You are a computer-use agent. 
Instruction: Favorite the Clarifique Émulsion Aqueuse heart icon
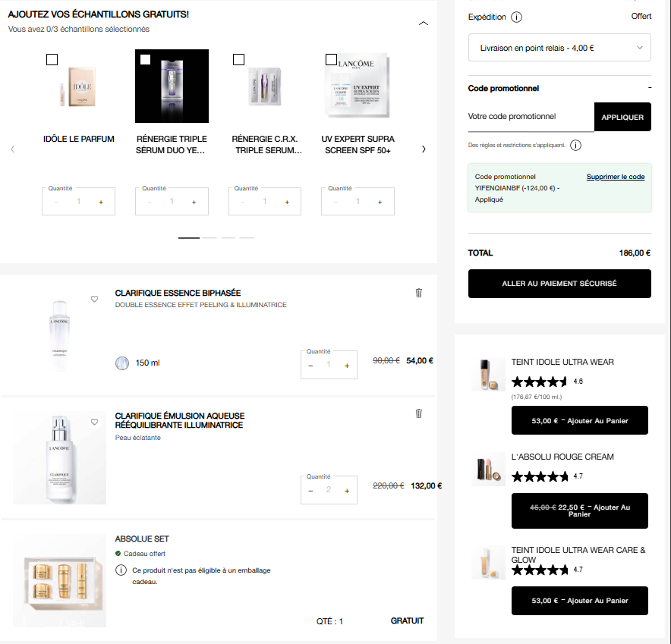pyautogui.click(x=95, y=422)
